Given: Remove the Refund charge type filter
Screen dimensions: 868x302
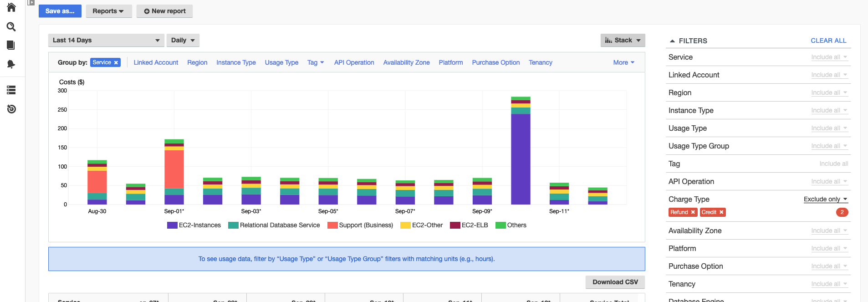Looking at the screenshot, I should (693, 212).
